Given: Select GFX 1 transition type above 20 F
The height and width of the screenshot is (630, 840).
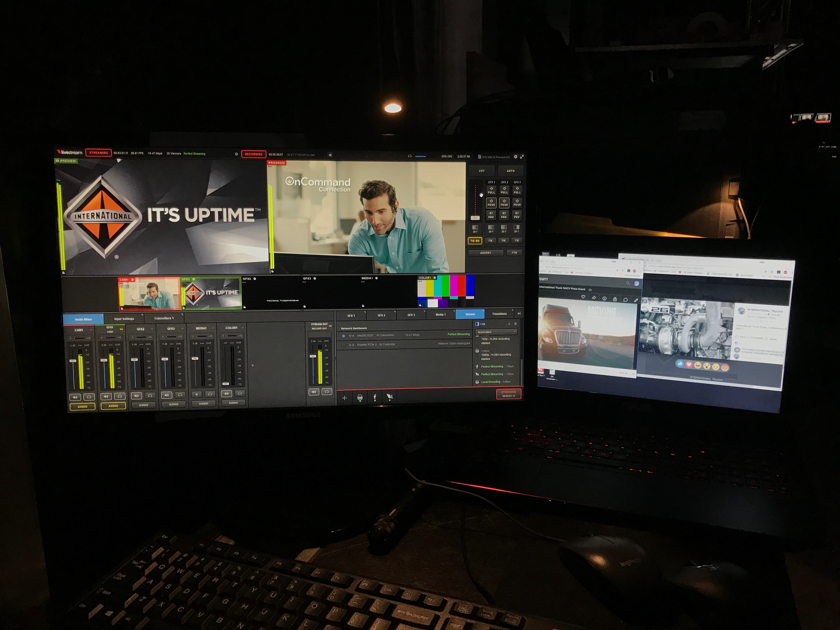Looking at the screenshot, I should (491, 227).
